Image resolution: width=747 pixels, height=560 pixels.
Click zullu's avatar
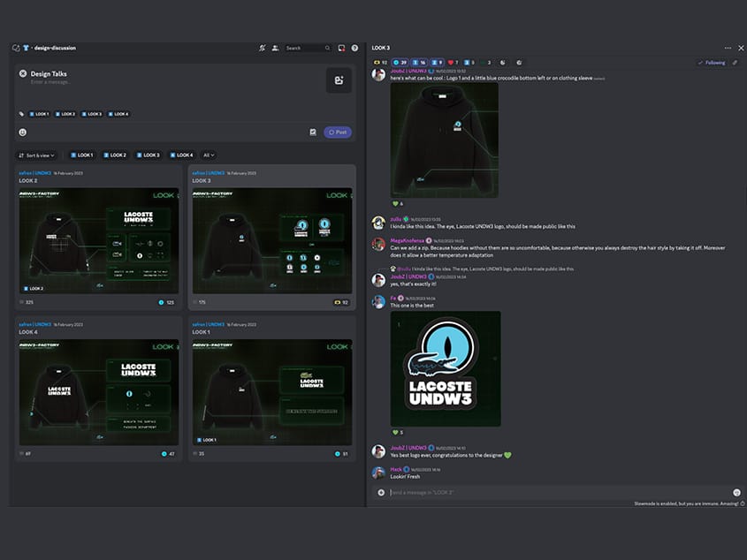[378, 223]
